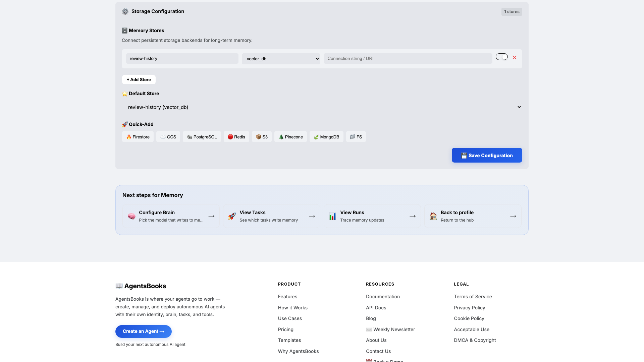The width and height of the screenshot is (644, 362).
Task: Open the View Tasks card
Action: coord(272,216)
